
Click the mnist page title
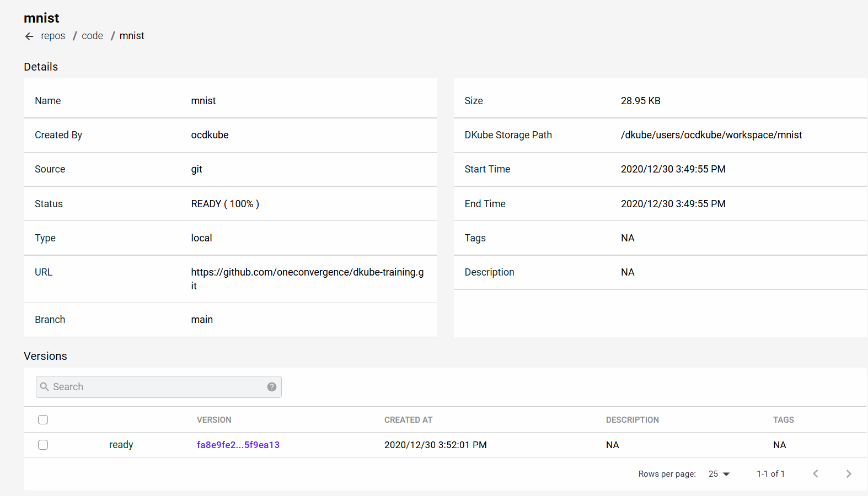[x=41, y=18]
